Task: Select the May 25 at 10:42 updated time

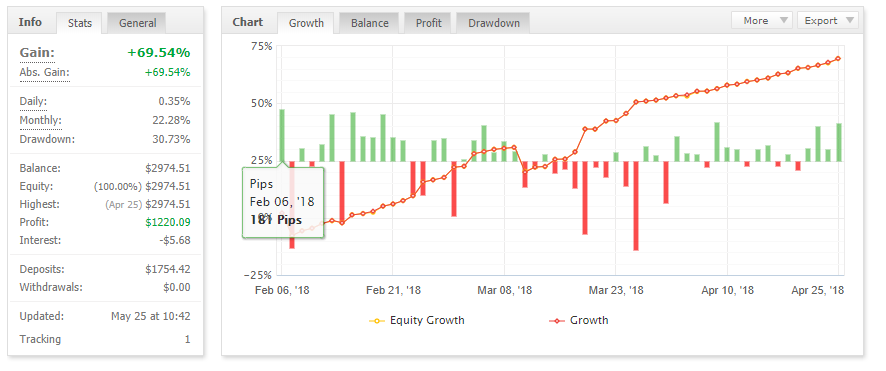Action: [151, 316]
